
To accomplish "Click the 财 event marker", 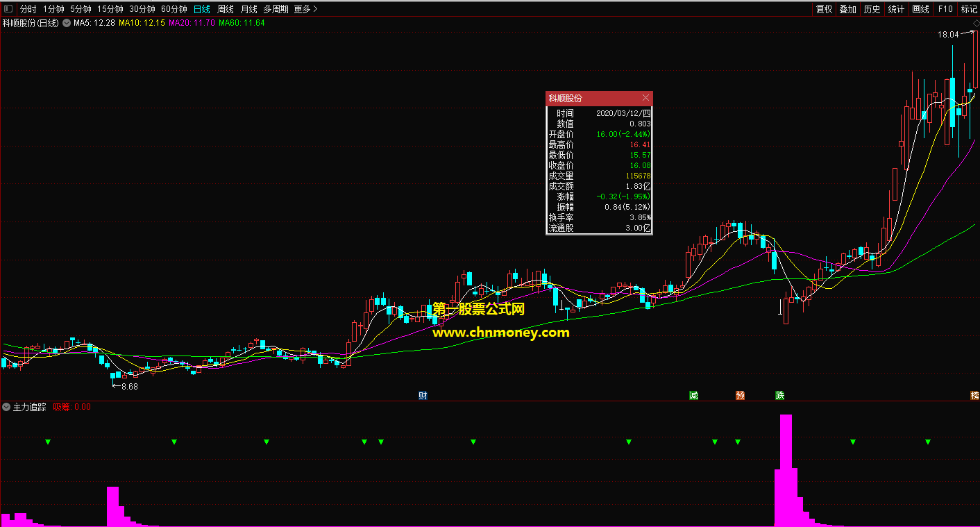I will (x=423, y=396).
